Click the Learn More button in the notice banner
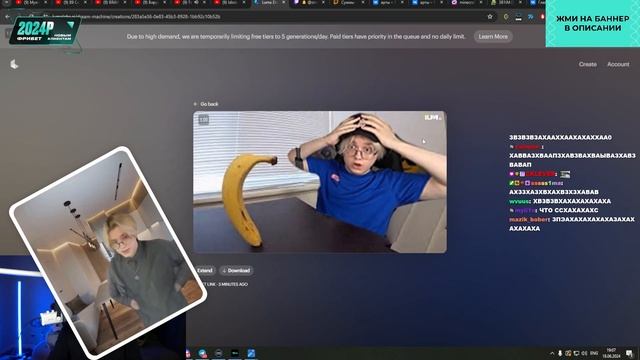640x360 pixels. pyautogui.click(x=493, y=36)
